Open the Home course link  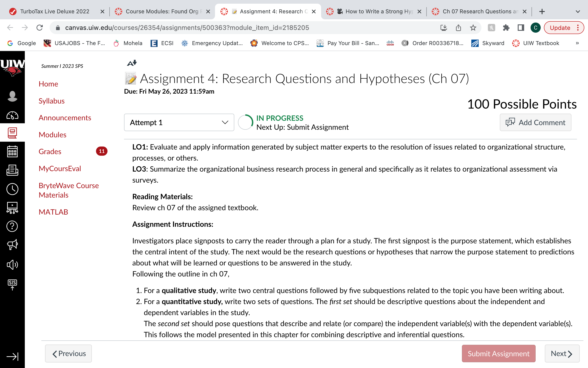[x=48, y=84]
